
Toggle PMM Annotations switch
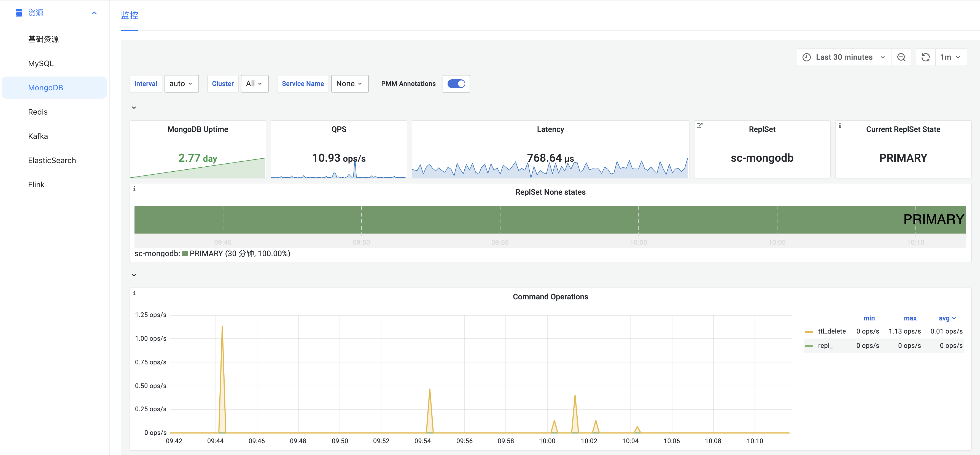click(x=456, y=84)
